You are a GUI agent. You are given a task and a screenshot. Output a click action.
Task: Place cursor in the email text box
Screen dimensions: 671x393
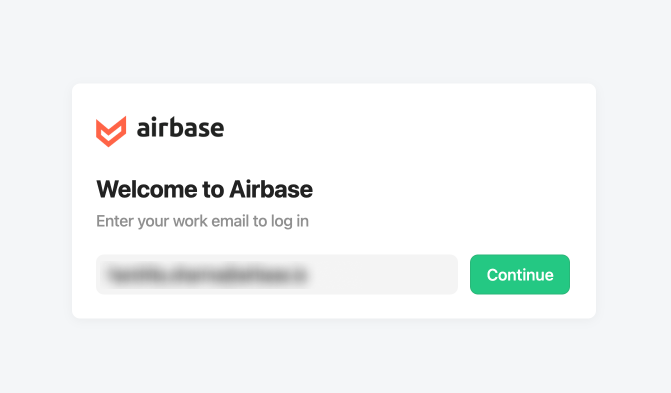(x=277, y=274)
